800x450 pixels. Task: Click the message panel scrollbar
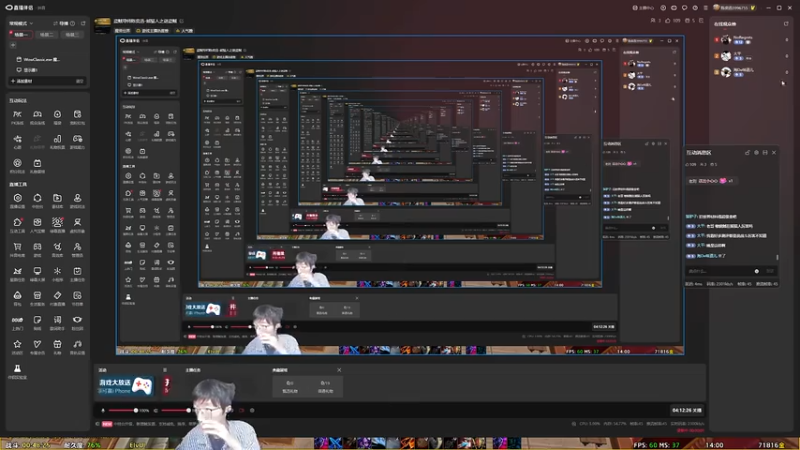(x=777, y=258)
